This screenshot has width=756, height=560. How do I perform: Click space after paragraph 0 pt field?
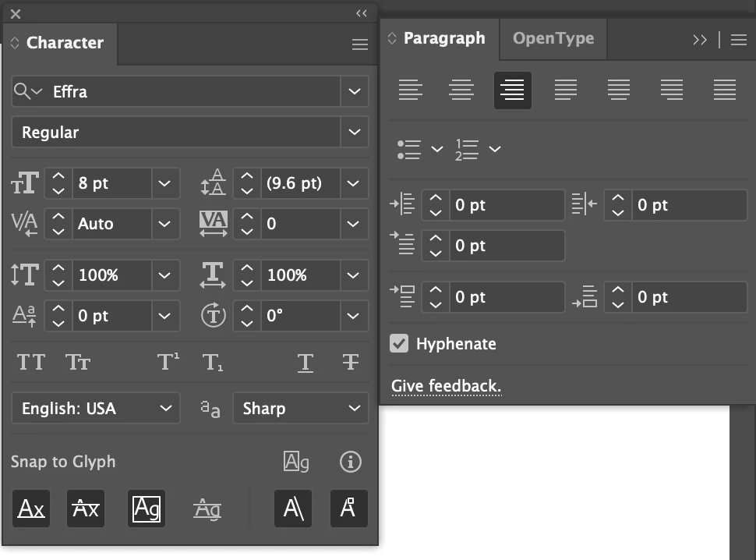point(690,297)
